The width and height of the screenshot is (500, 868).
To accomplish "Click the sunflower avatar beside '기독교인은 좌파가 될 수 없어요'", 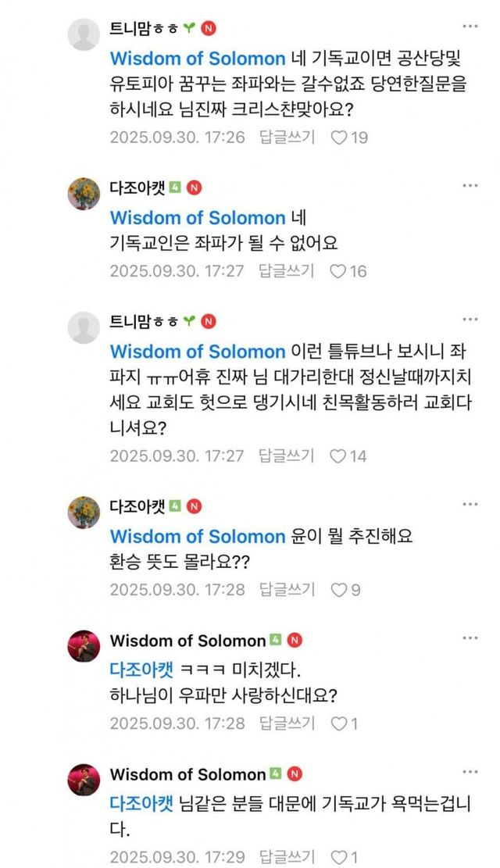I will (x=84, y=193).
